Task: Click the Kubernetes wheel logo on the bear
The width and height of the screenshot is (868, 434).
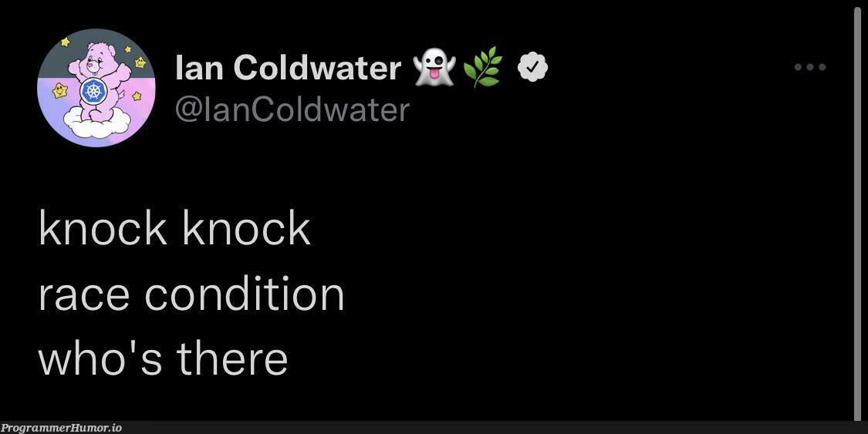Action: (92, 92)
